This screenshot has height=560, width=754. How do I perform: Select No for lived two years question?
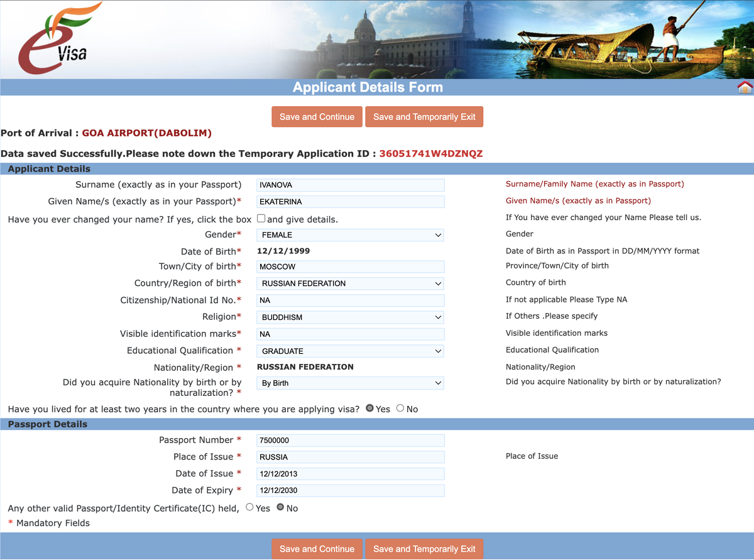pyautogui.click(x=400, y=409)
